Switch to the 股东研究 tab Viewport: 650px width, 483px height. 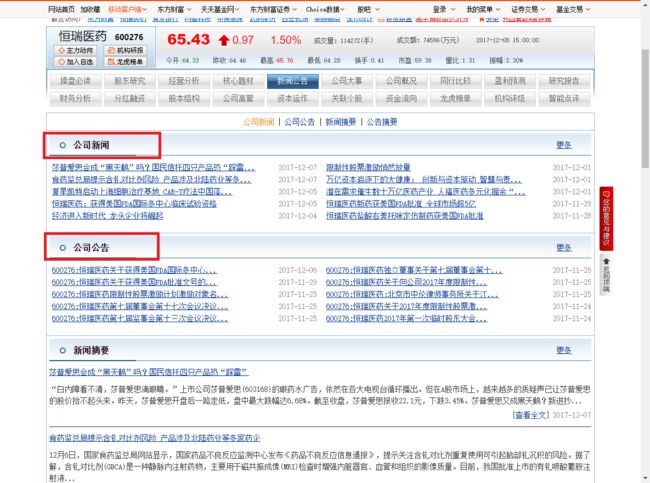click(x=129, y=81)
